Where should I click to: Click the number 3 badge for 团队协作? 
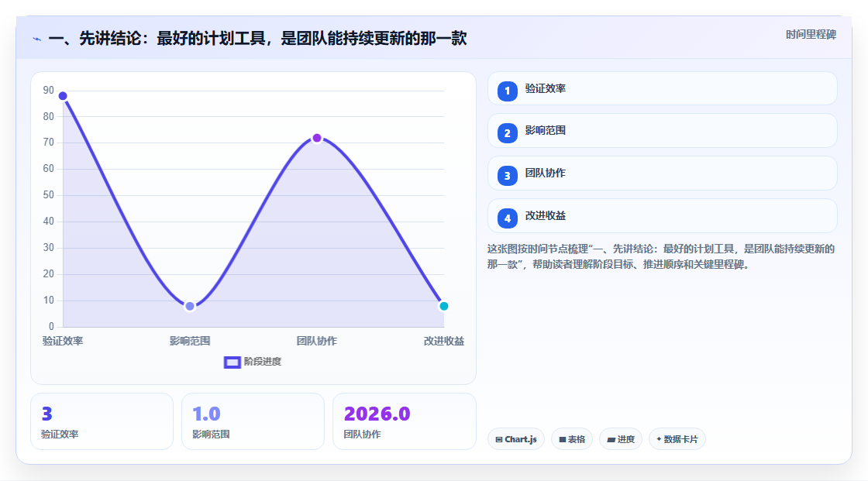tap(507, 176)
